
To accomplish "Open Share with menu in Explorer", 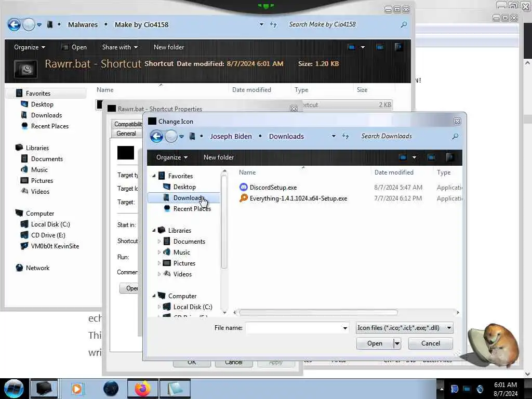I will 120,47.
